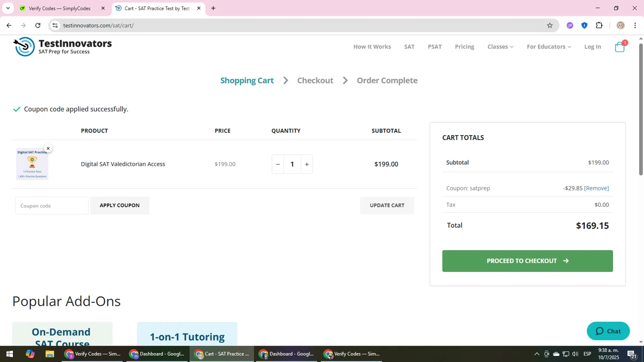The image size is (644, 362).
Task: Open the PSAT menu item
Action: (434, 47)
